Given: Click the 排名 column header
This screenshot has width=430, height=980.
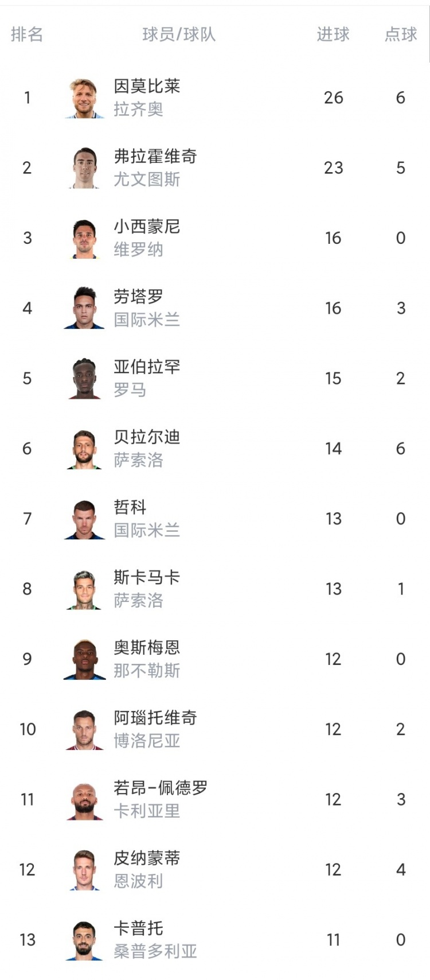Looking at the screenshot, I should 27,34.
